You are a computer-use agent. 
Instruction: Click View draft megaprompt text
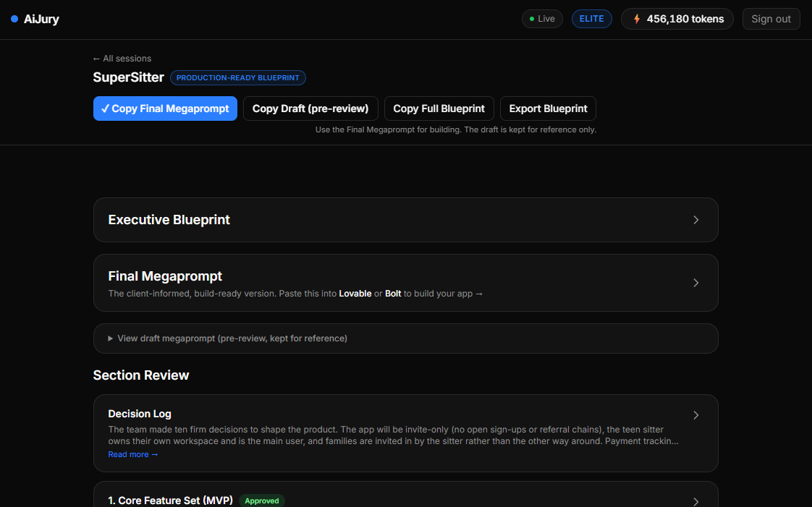(232, 338)
